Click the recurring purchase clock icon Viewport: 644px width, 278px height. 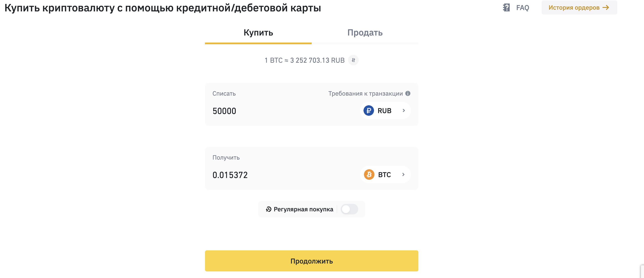point(268,209)
